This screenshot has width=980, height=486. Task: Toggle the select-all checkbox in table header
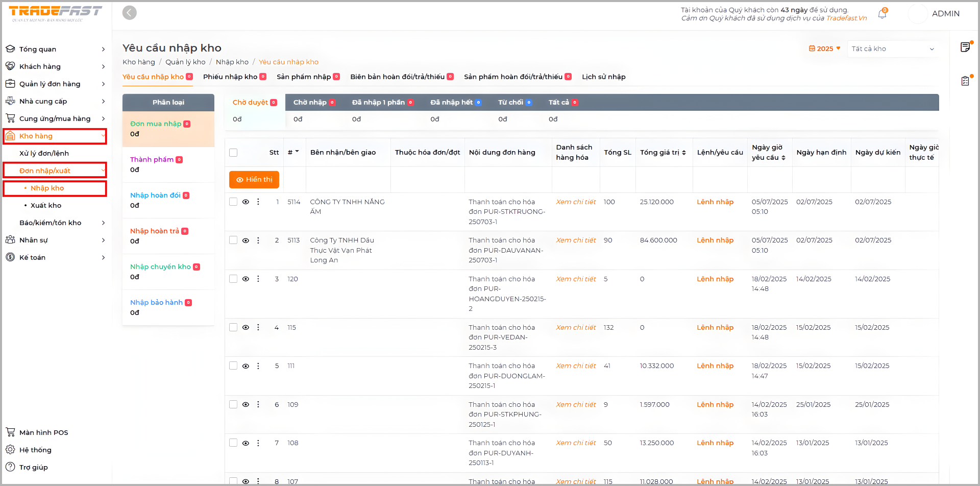[233, 153]
